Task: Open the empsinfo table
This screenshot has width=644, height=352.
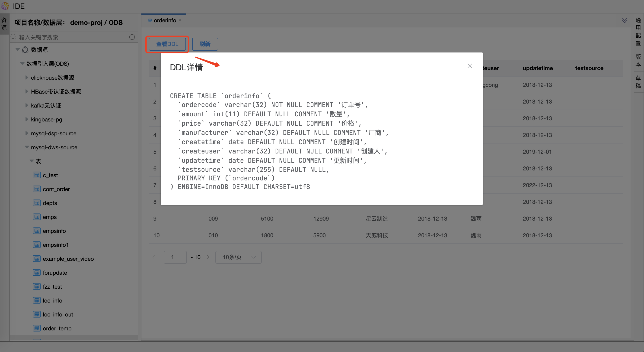Action: (x=54, y=231)
